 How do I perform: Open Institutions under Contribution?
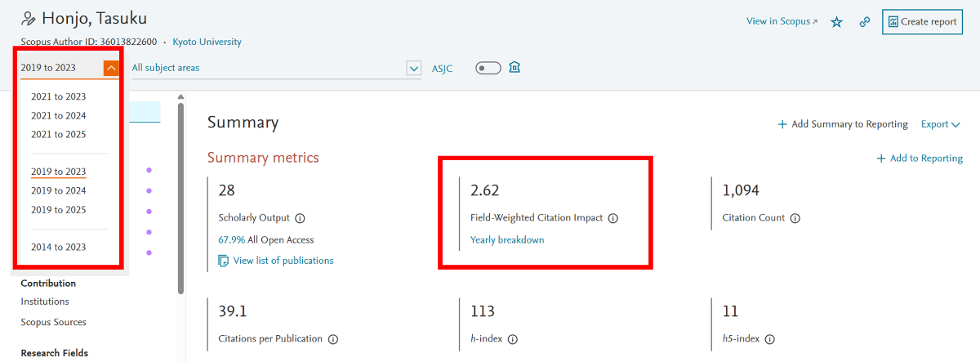(x=45, y=302)
